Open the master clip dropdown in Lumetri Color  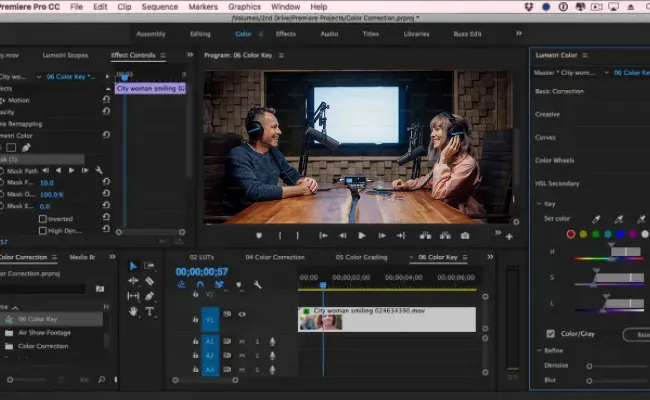(606, 73)
